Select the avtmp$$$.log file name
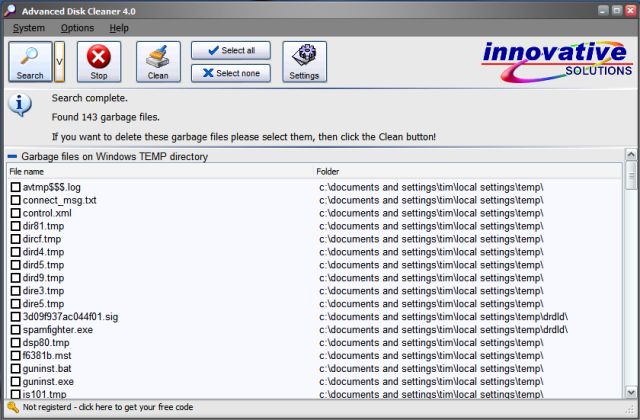Image resolution: width=640 pixels, height=420 pixels. [51, 187]
